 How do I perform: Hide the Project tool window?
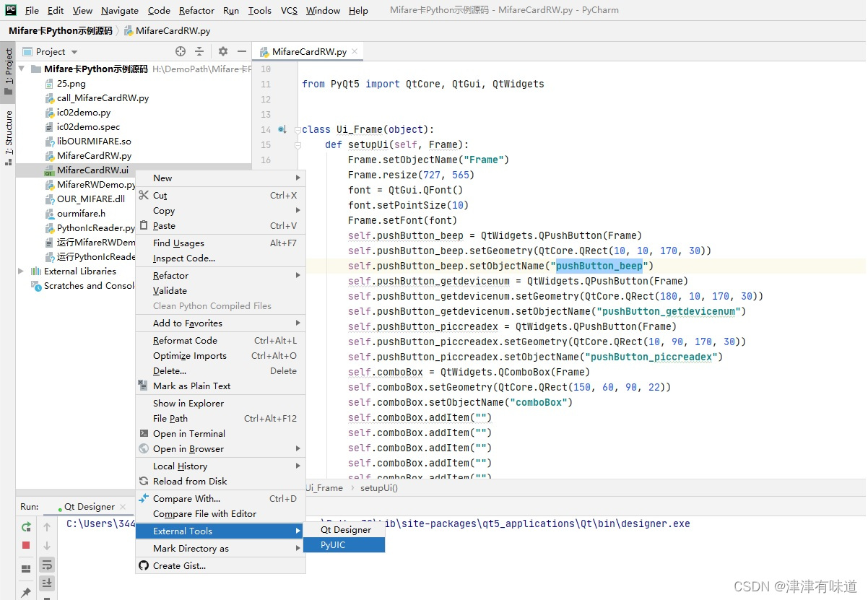pyautogui.click(x=242, y=51)
